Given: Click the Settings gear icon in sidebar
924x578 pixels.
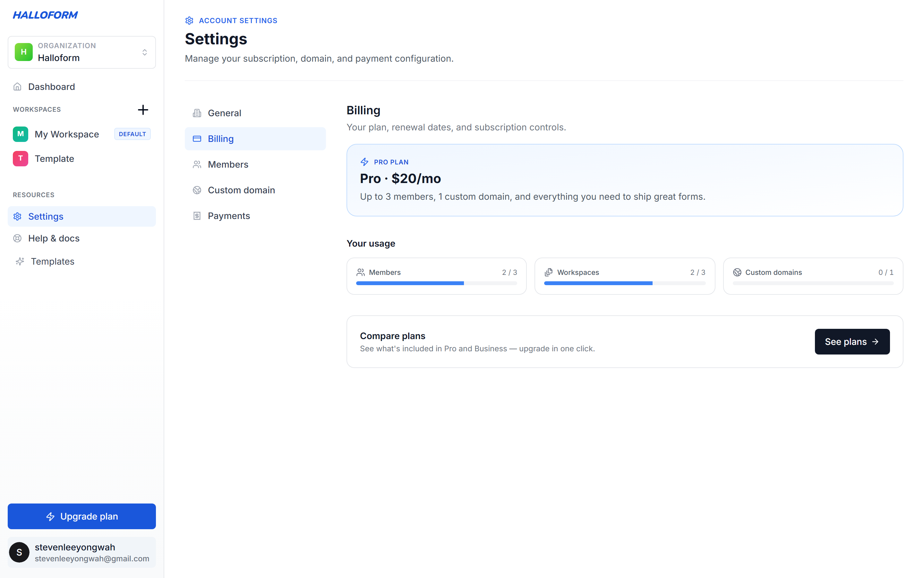Looking at the screenshot, I should 17,216.
